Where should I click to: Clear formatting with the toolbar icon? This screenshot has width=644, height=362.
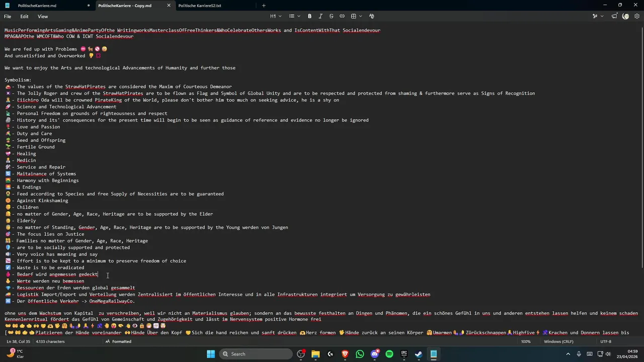(x=372, y=16)
